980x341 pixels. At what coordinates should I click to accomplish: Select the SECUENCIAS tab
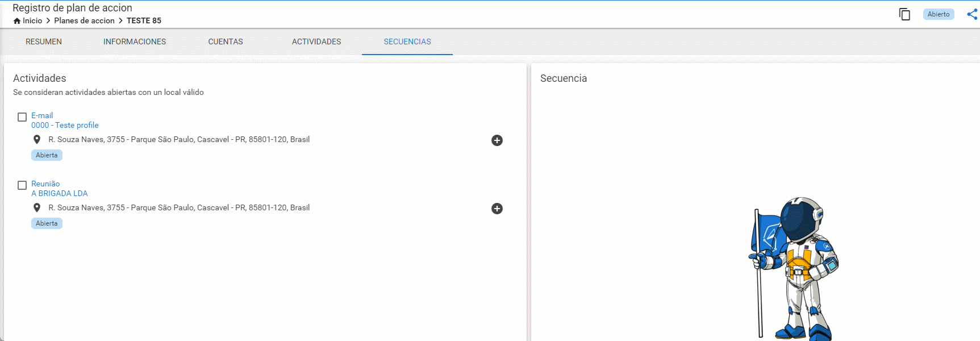407,41
